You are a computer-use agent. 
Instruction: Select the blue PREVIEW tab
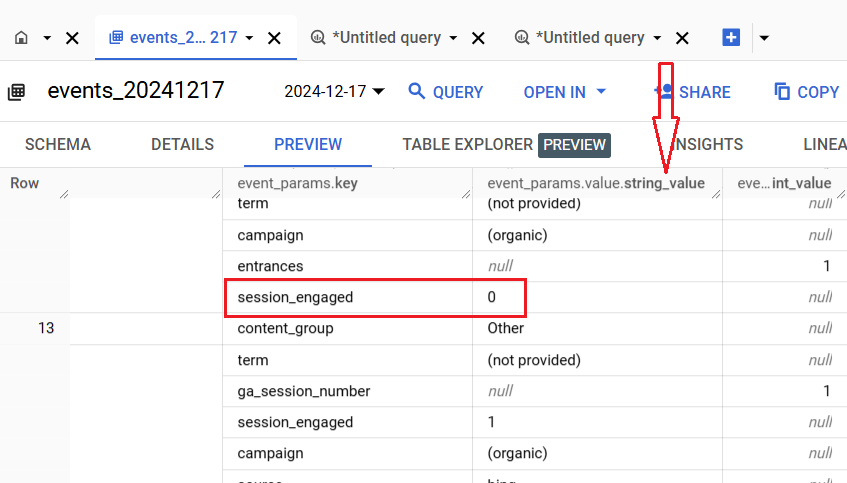(x=308, y=144)
